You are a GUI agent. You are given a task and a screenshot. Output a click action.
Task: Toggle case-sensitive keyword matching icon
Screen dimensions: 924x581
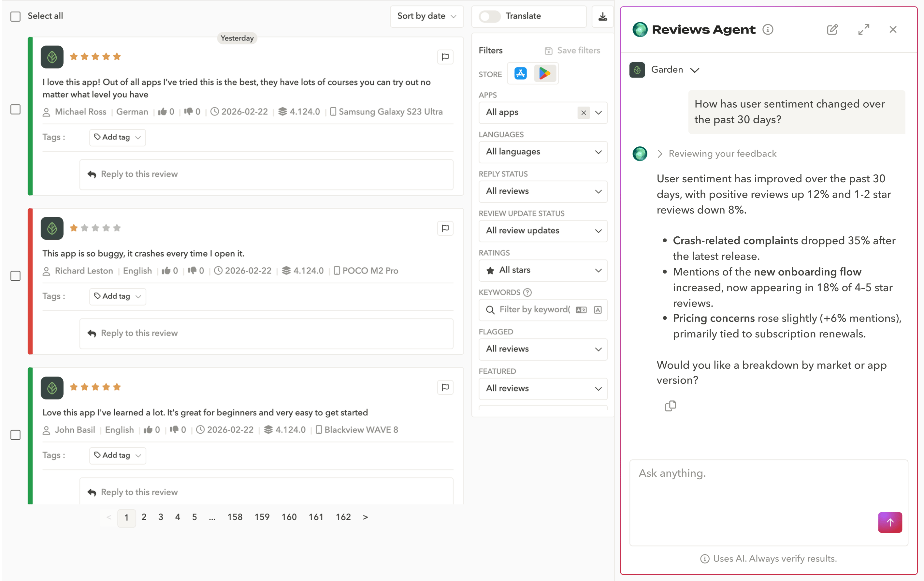coord(598,310)
